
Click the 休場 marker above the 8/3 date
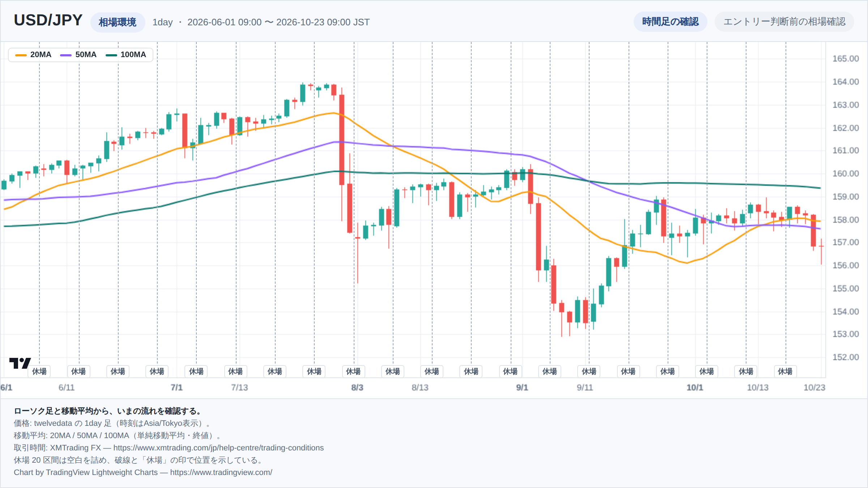353,371
